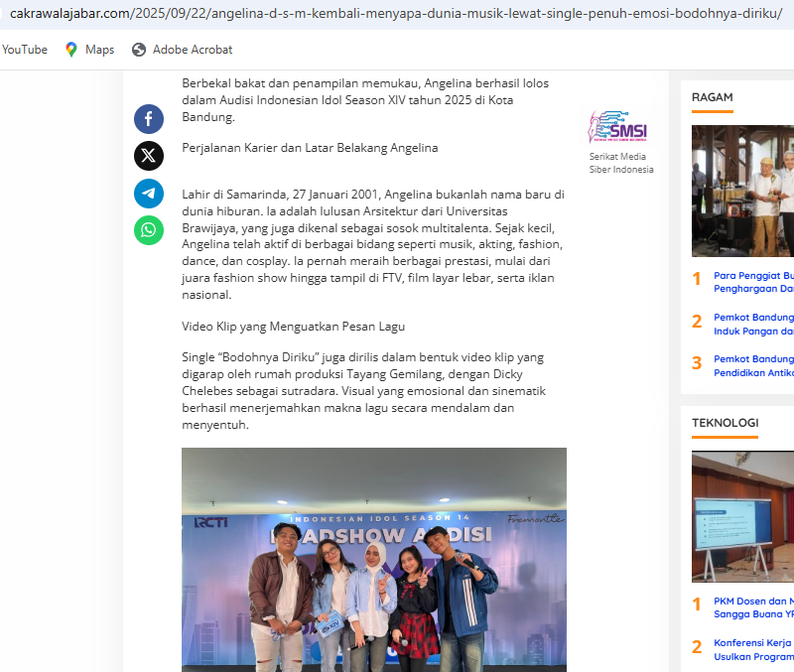The width and height of the screenshot is (794, 672).
Task: Share the article via Telegram
Action: click(x=149, y=194)
